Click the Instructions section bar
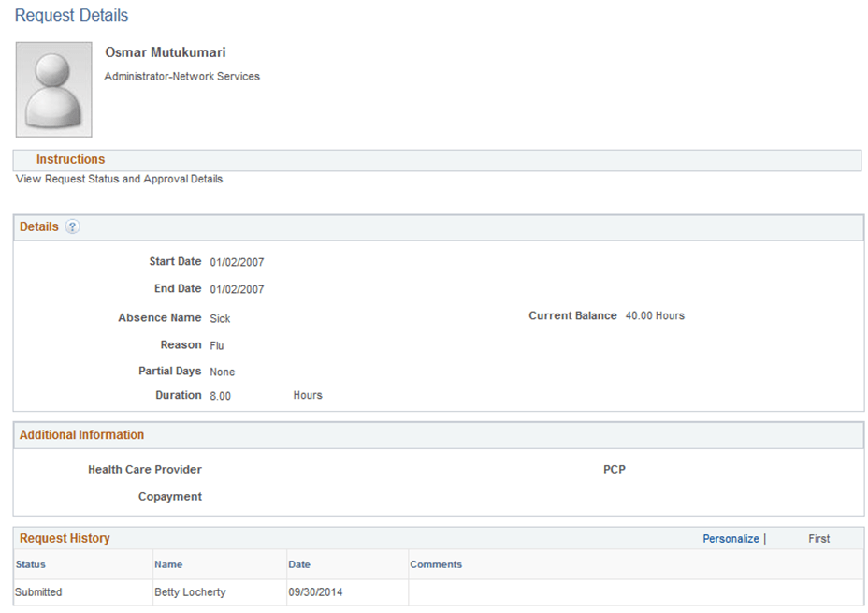The image size is (868, 613). pyautogui.click(x=70, y=159)
